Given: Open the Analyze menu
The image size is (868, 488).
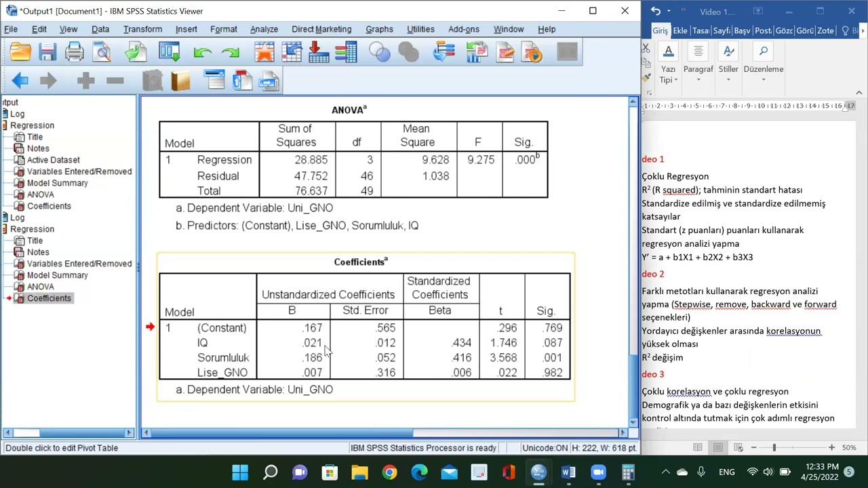Looking at the screenshot, I should tap(264, 29).
